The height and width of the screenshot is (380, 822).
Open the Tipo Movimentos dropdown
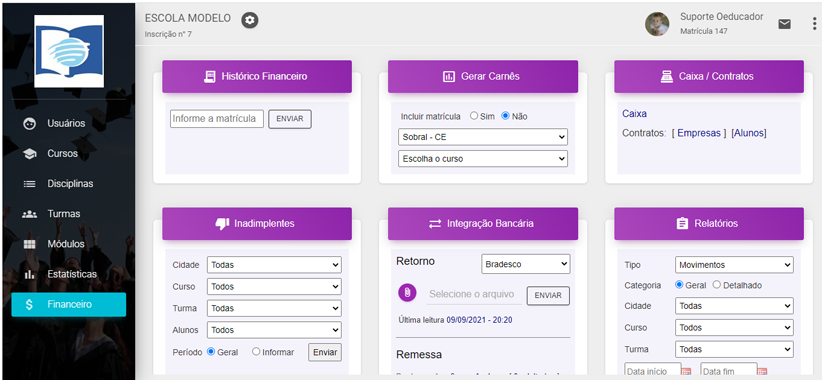tap(734, 265)
